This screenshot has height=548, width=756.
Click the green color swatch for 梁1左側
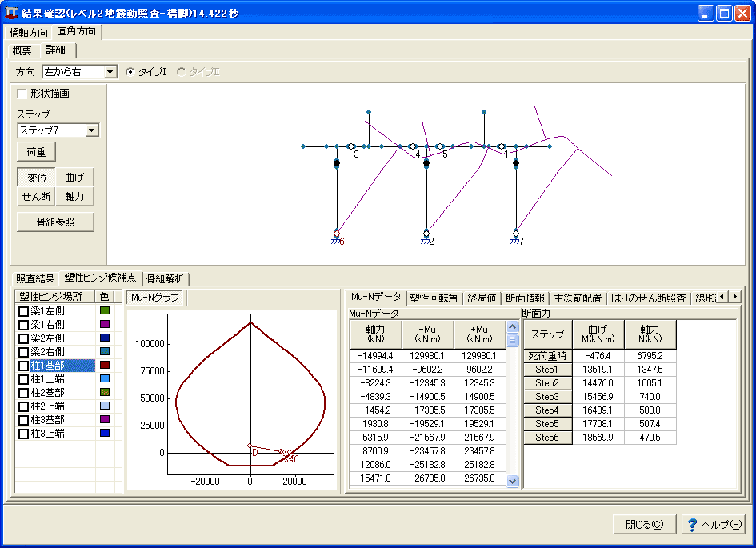click(x=105, y=311)
